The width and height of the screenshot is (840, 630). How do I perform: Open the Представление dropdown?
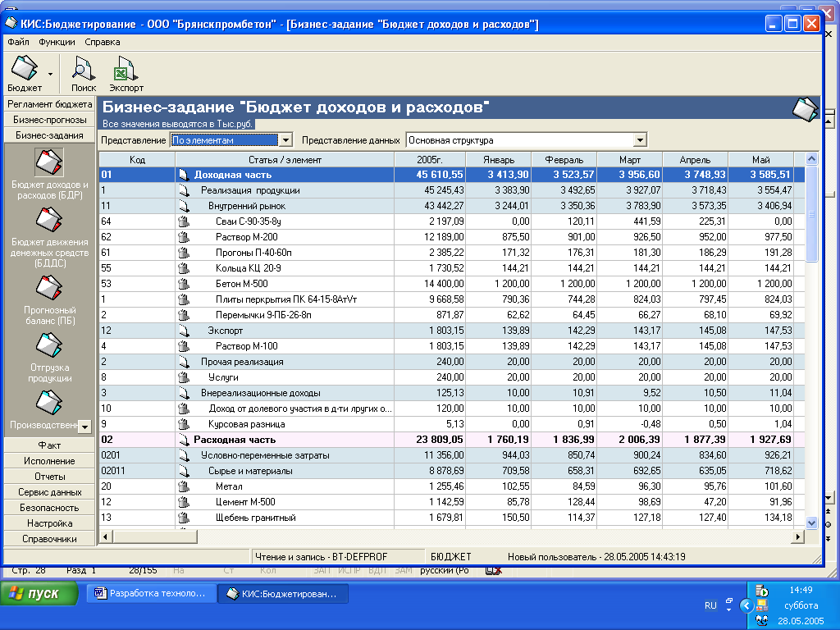click(285, 140)
